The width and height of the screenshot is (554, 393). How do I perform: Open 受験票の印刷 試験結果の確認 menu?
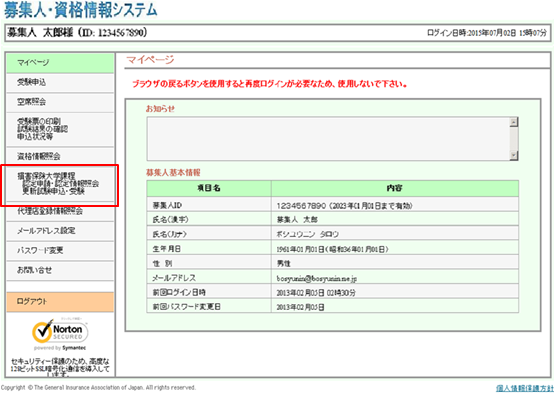60,129
